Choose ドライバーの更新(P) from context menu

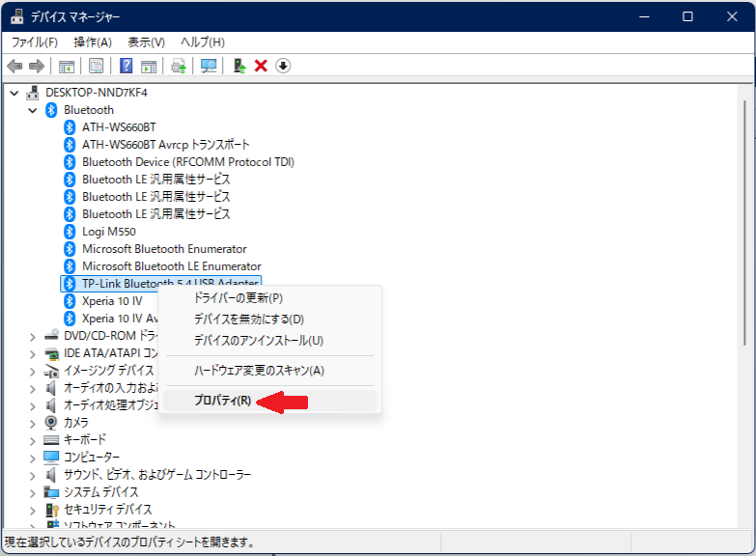pyautogui.click(x=270, y=298)
